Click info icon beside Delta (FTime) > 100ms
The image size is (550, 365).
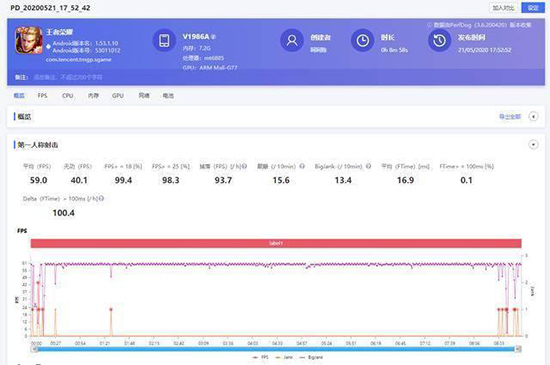pos(101,198)
